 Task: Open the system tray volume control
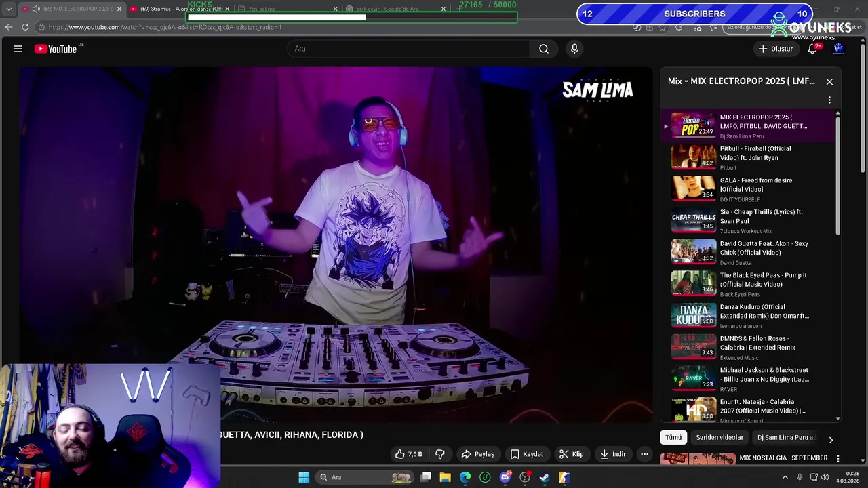pos(825,477)
